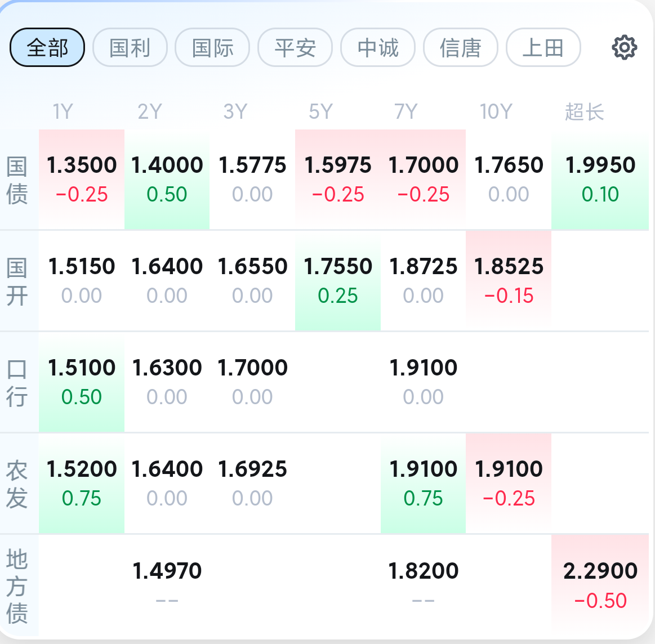Select the 国开 10Y cell 1.8525
This screenshot has width=655, height=644.
(509, 281)
